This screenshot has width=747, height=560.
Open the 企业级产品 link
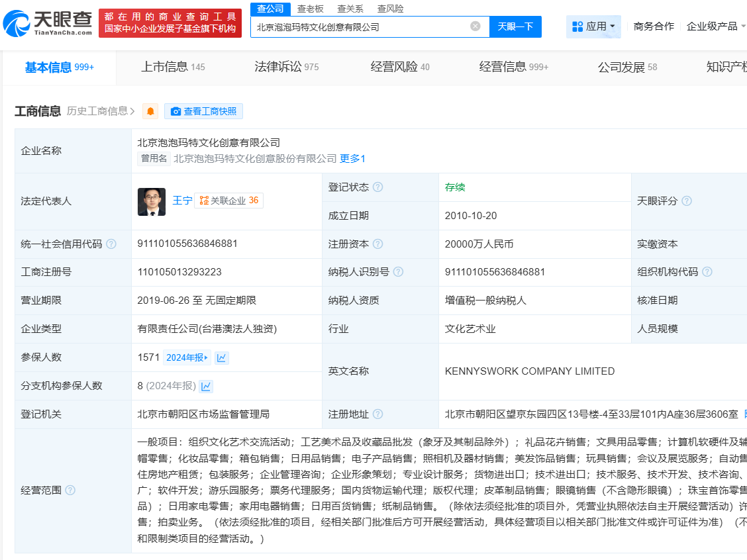pyautogui.click(x=712, y=26)
